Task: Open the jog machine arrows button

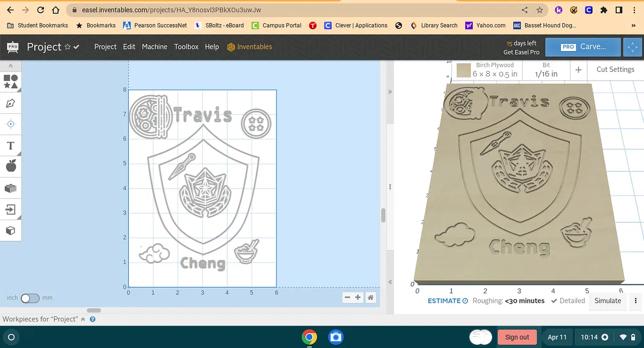Action: pos(633,47)
